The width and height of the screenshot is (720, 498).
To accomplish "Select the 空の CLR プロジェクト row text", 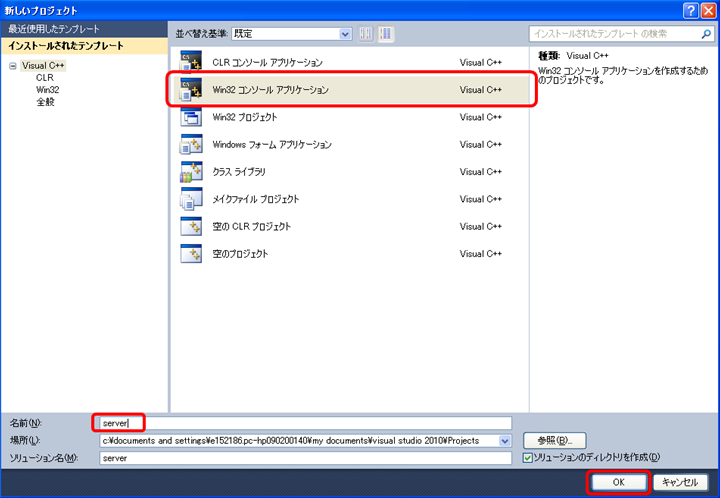I will [252, 226].
